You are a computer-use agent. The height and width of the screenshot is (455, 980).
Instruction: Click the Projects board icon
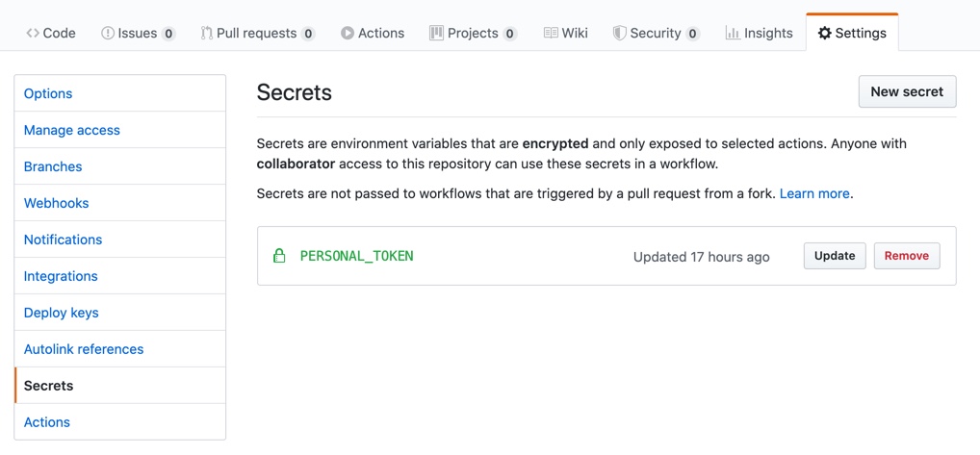click(436, 33)
